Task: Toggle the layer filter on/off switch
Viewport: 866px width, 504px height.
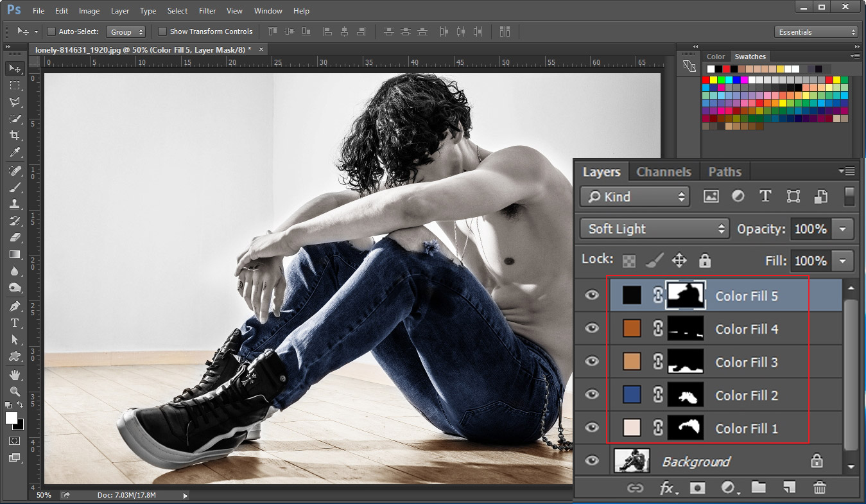Action: (x=849, y=196)
